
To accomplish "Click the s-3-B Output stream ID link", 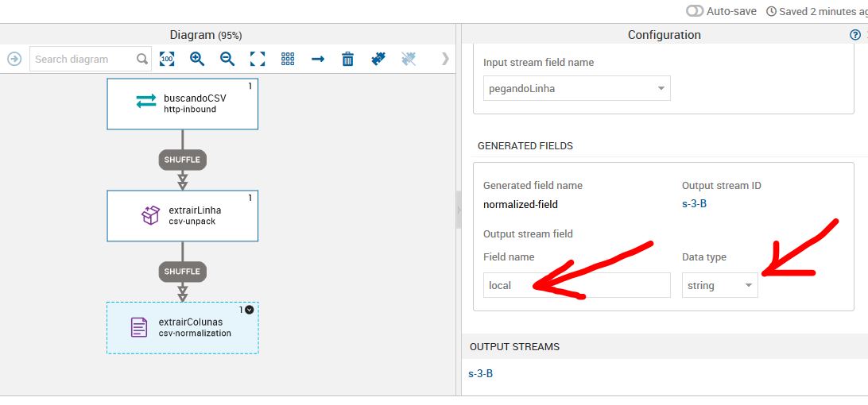I will [x=694, y=204].
